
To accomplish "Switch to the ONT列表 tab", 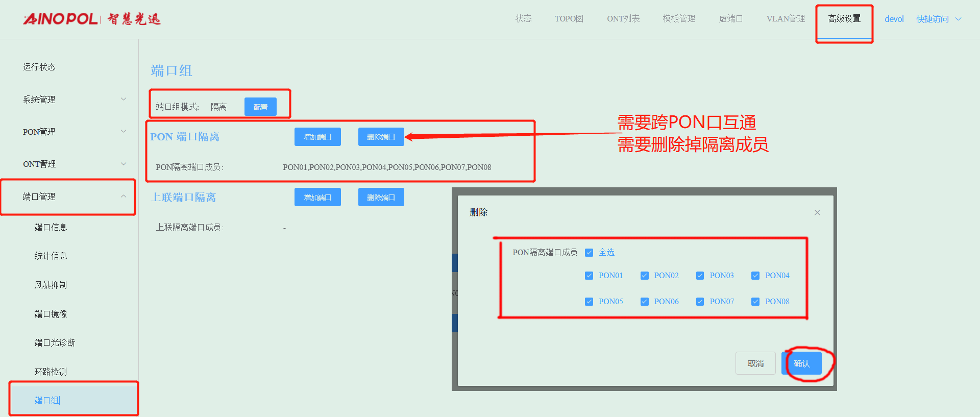I will pyautogui.click(x=623, y=19).
